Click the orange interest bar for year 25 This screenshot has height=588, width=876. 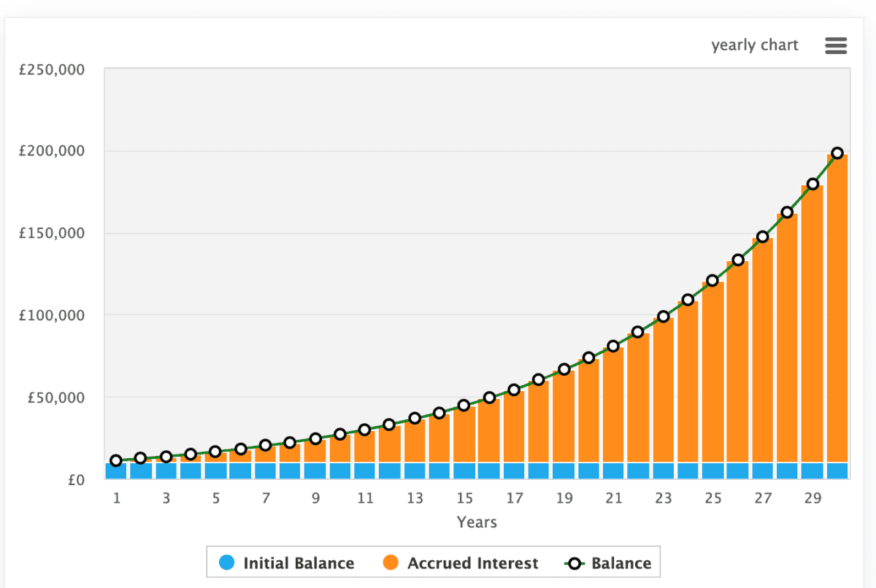[712, 372]
